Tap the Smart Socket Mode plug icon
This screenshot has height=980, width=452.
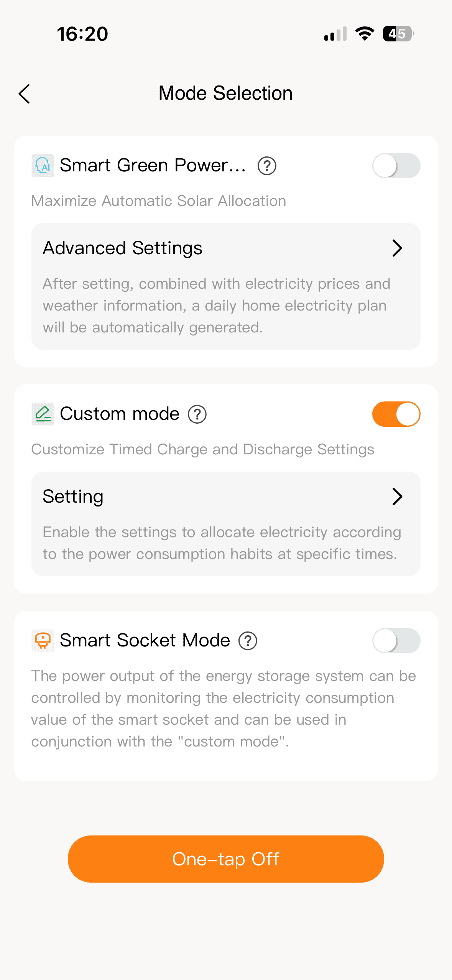pos(43,640)
